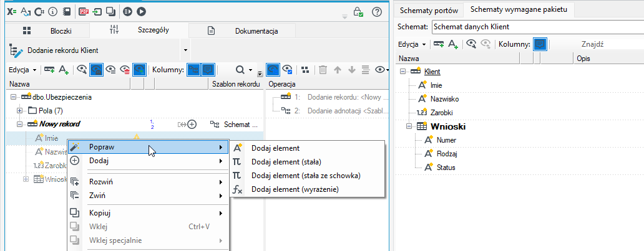Open the Zwiń context submenu
This screenshot has width=644, height=251.
click(x=148, y=196)
